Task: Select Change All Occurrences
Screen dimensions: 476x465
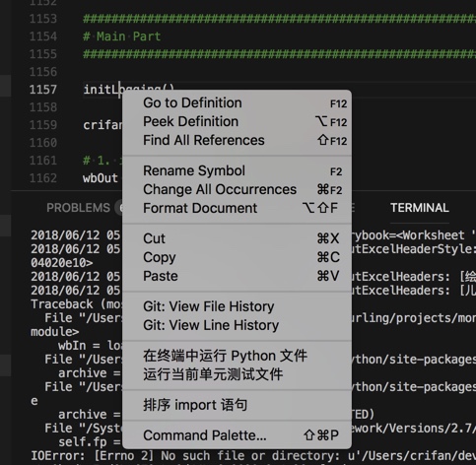Action: (237, 190)
